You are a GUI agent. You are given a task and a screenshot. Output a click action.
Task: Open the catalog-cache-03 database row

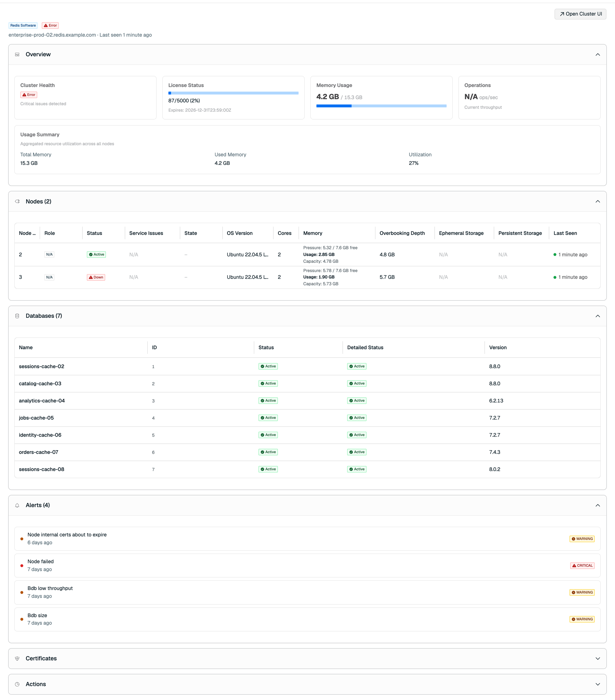coord(307,383)
